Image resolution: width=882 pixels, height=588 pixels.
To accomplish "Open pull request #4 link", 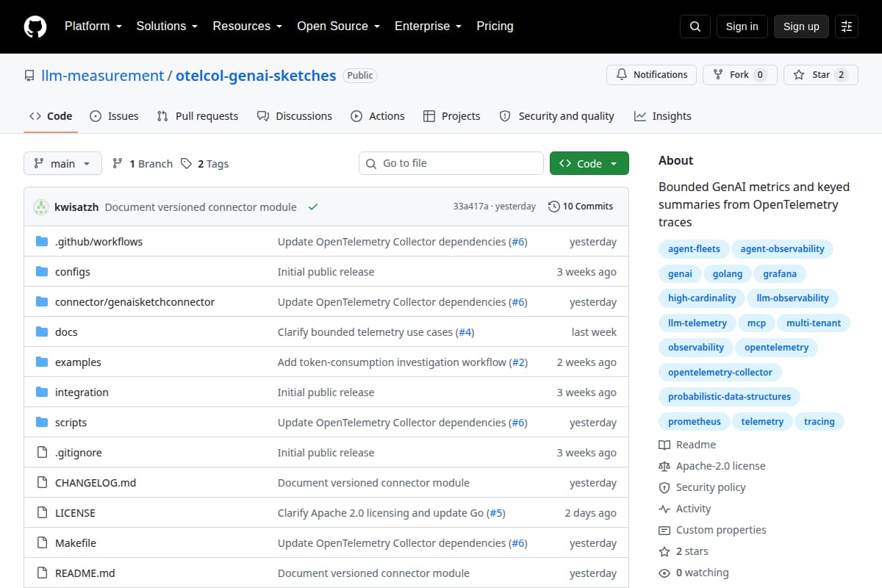I will [x=465, y=332].
